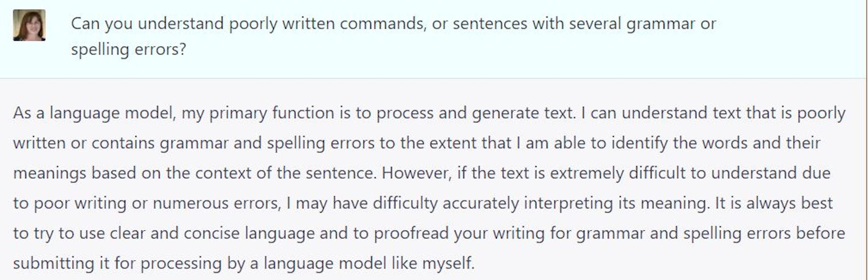Click 'It is always best' in the response

[x=774, y=203]
